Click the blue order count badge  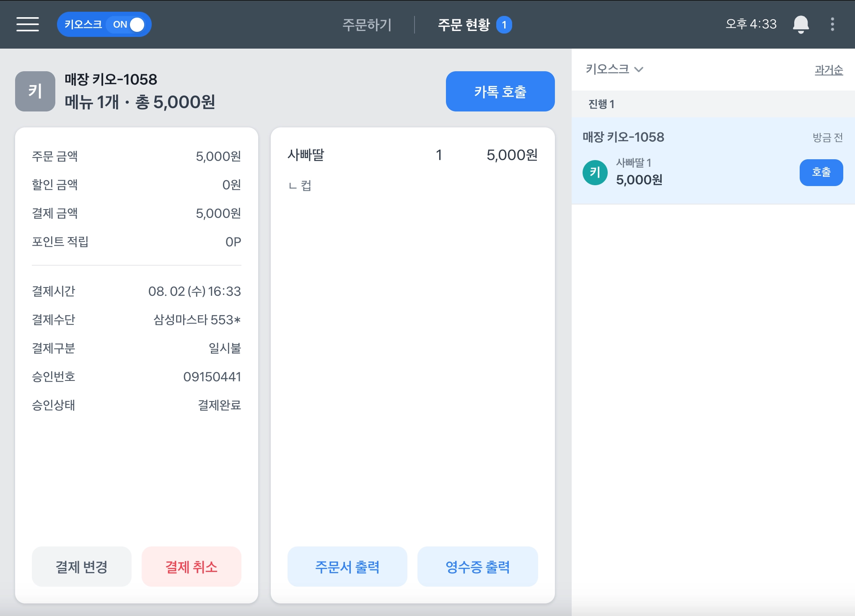click(504, 25)
